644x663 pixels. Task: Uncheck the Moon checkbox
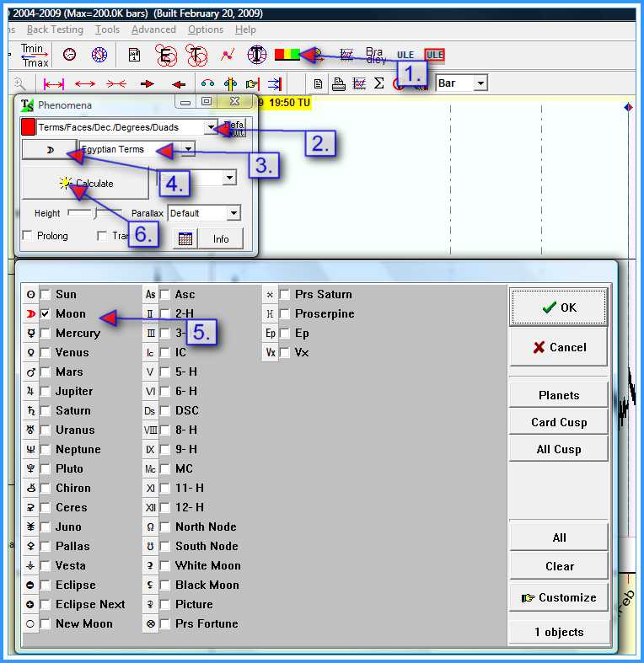46,313
